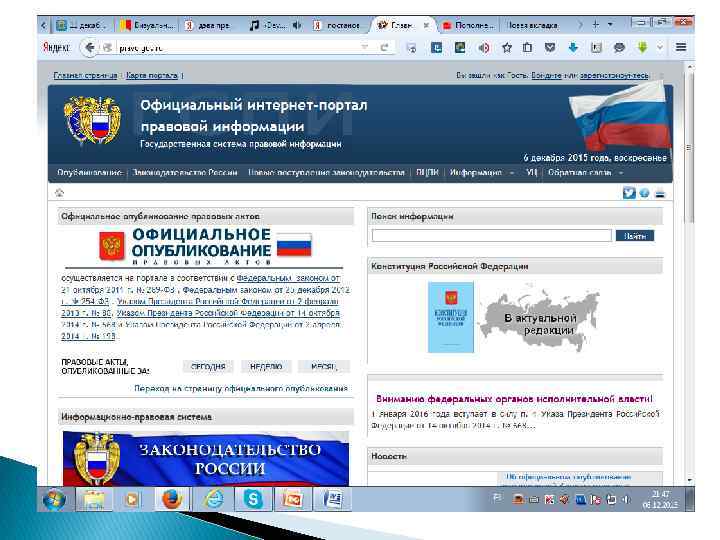Screen dimensions: 720x540
Task: Click the Главная страница link
Action: click(85, 75)
